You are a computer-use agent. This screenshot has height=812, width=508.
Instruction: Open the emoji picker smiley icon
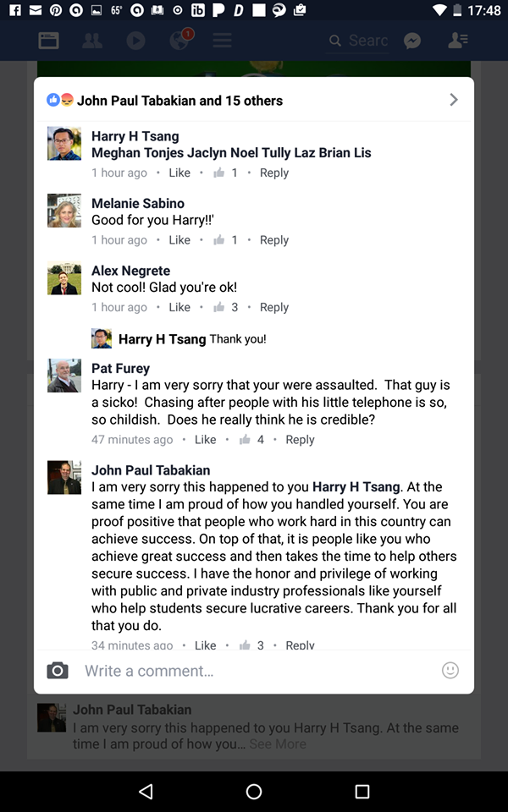coord(450,671)
